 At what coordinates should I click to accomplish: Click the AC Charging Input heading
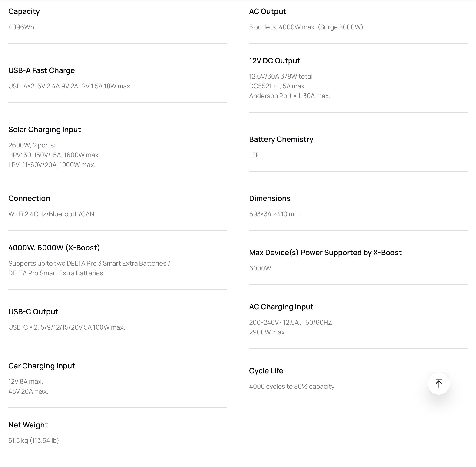point(281,307)
